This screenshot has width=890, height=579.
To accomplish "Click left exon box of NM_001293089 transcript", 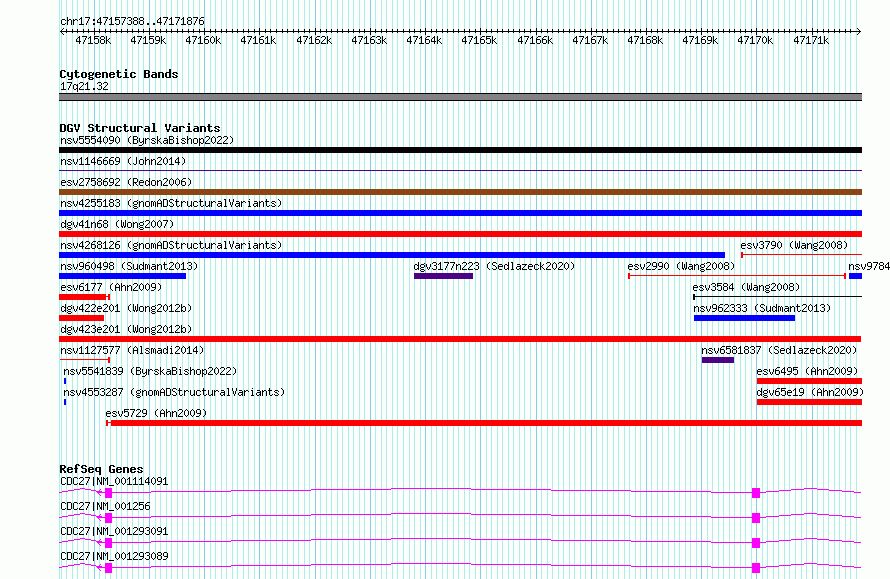I will [108, 568].
